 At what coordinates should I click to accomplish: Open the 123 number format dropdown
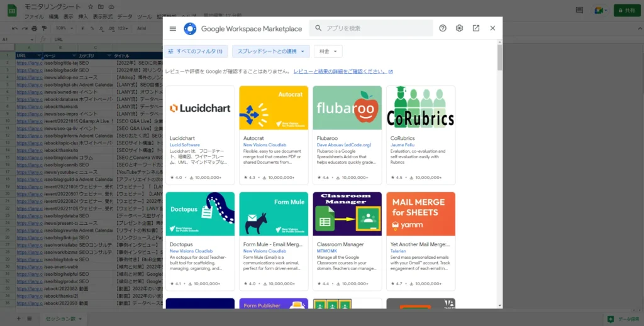pos(123,28)
